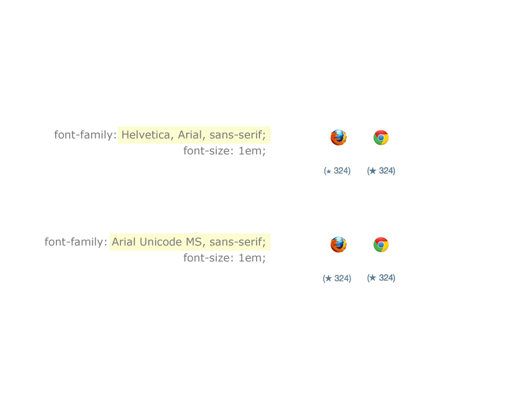The height and width of the screenshot is (399, 532).
Task: Click the star glyph under the lower Firefox icon
Action: [x=328, y=279]
